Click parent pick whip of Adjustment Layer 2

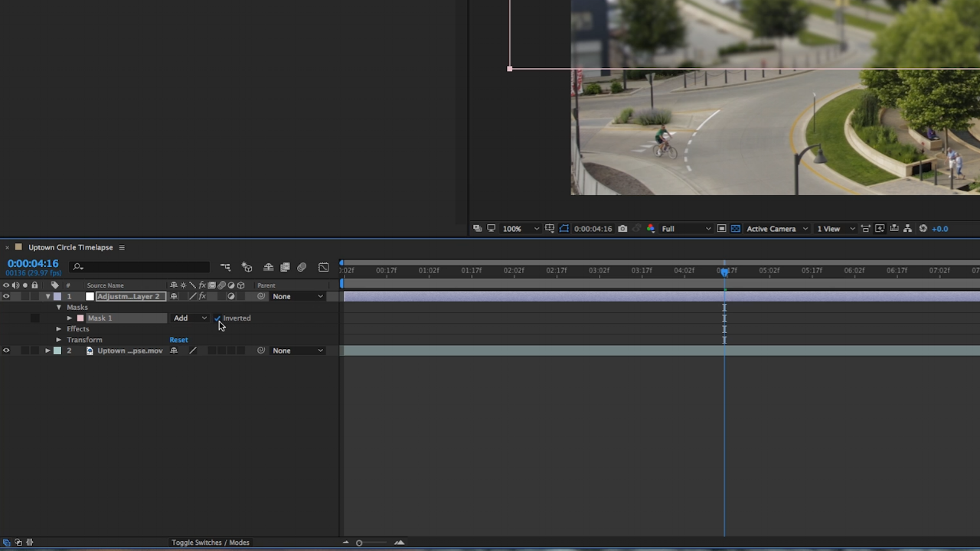[261, 296]
